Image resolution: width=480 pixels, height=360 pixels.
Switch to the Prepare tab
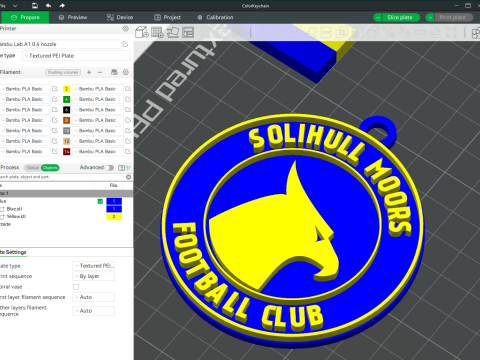point(25,17)
